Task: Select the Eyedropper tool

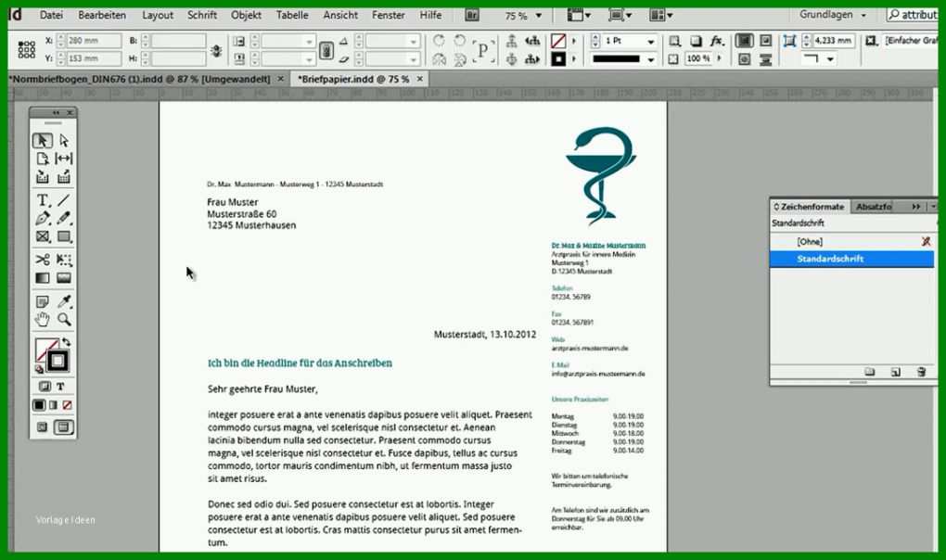Action: (x=64, y=301)
